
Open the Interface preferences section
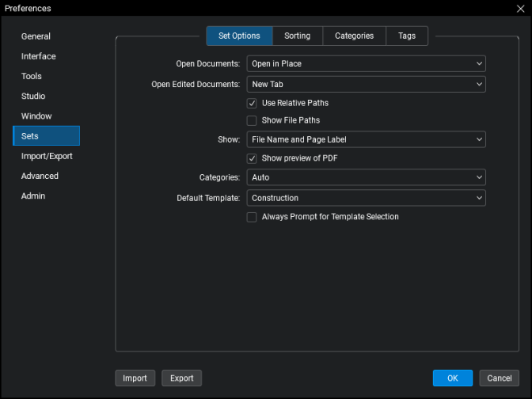(x=38, y=56)
